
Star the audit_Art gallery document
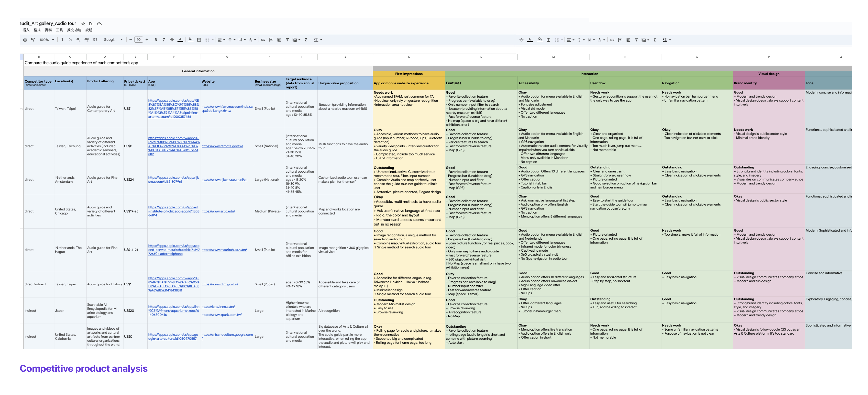tap(83, 24)
